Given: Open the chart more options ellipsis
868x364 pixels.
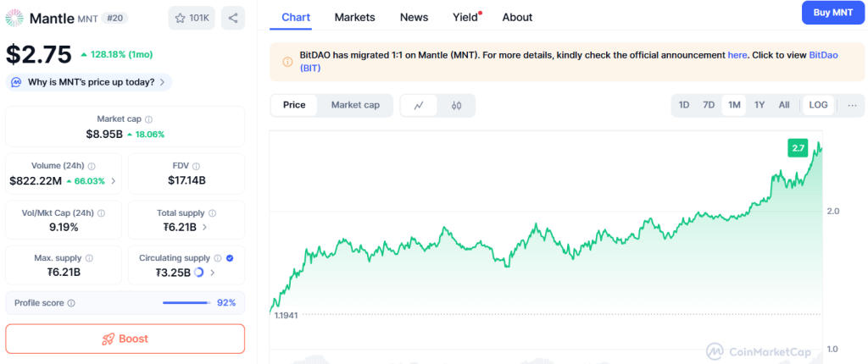Looking at the screenshot, I should pyautogui.click(x=852, y=105).
